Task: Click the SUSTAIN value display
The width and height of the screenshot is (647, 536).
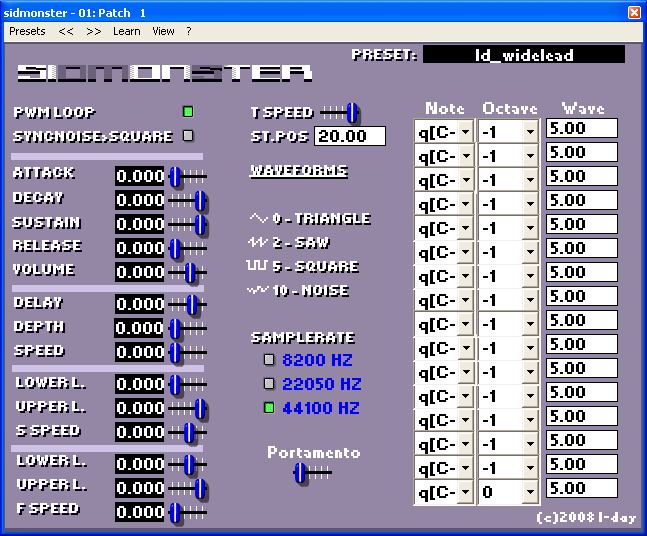Action: coord(139,224)
